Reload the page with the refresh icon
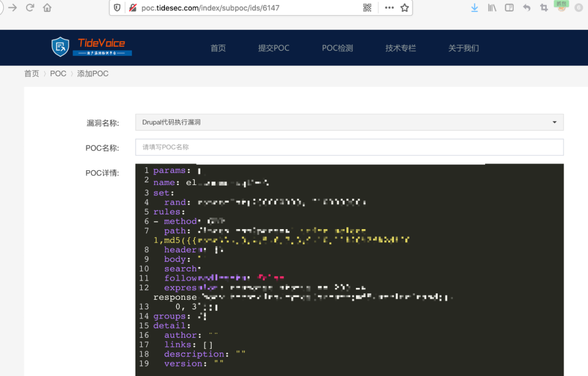 [30, 8]
